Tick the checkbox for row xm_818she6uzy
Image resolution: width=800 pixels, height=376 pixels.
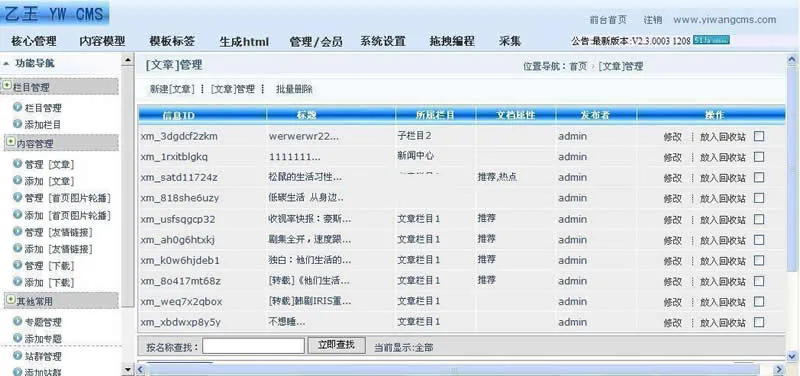(x=759, y=198)
